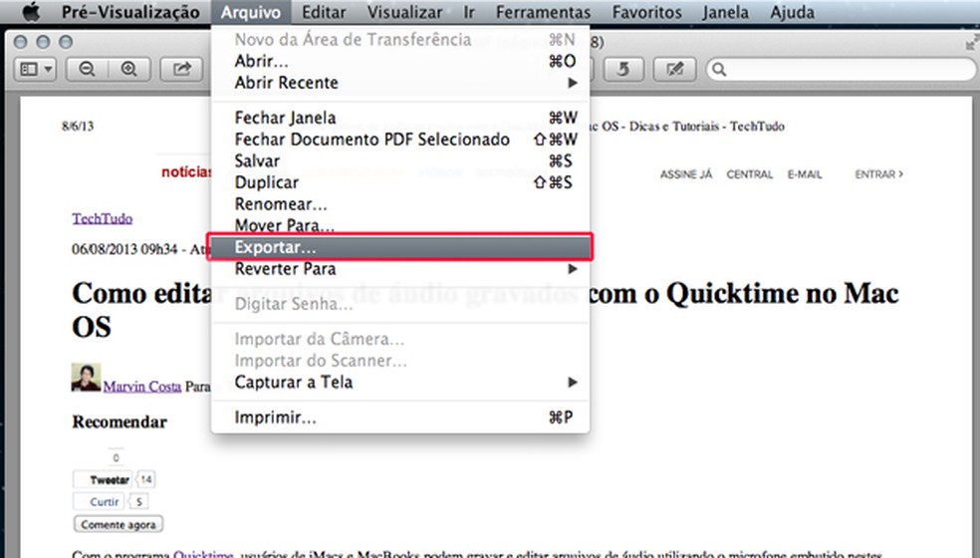The image size is (980, 558).
Task: Close the Arquivo menu in menu bar
Action: click(251, 12)
